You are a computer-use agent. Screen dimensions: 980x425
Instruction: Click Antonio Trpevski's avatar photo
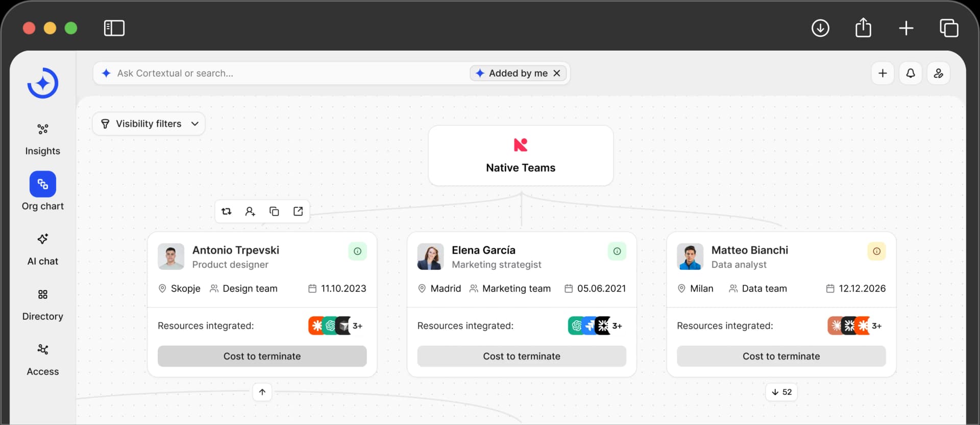pos(171,256)
